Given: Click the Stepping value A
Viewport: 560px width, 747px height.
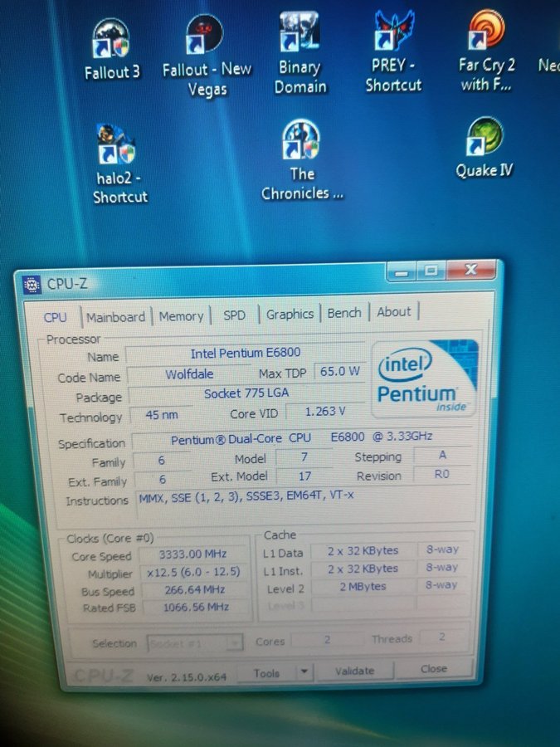Looking at the screenshot, I should (x=442, y=456).
